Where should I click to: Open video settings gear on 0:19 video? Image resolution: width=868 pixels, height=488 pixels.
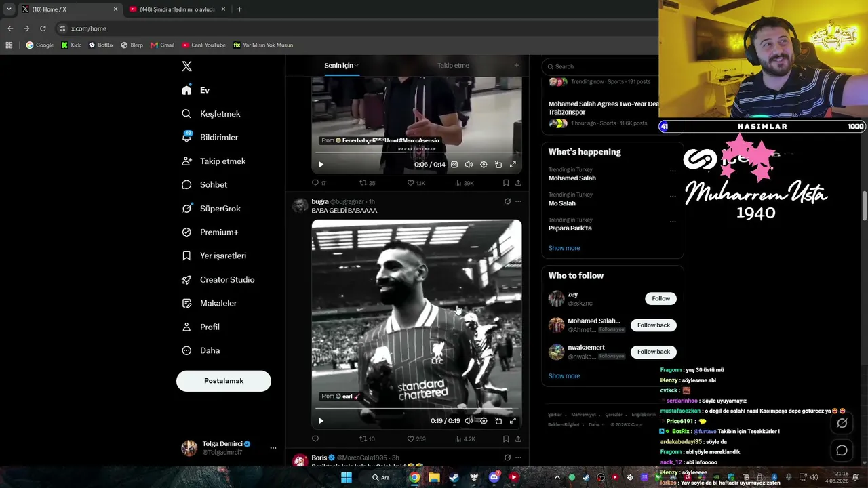point(484,421)
